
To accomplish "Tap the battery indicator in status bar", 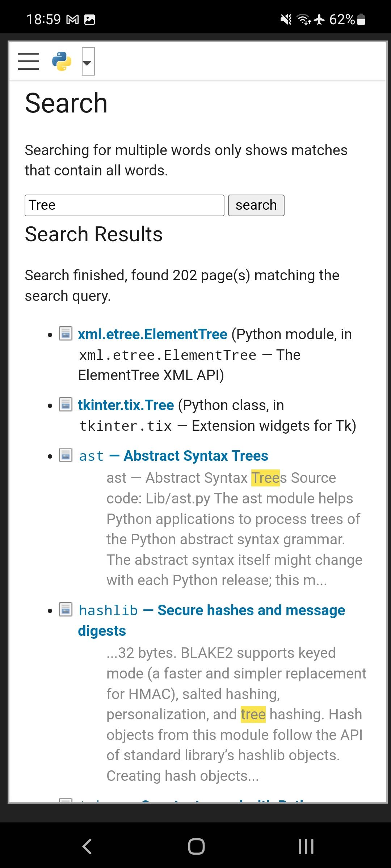I will point(361,20).
